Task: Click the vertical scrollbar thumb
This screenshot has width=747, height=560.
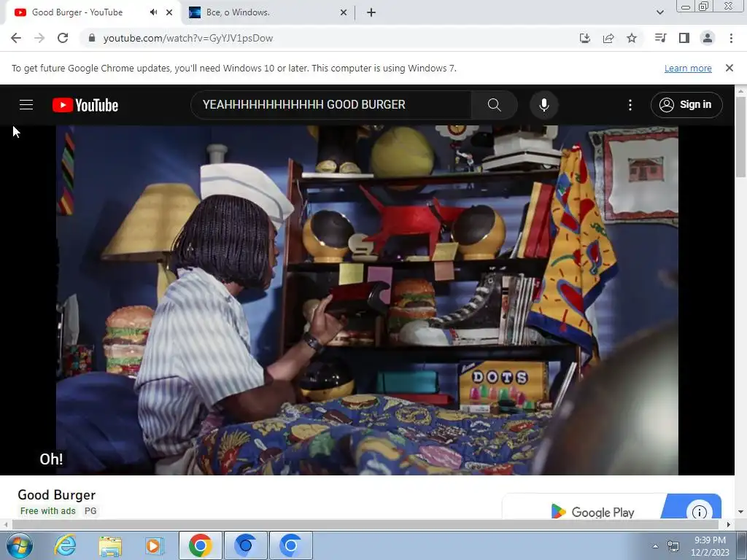Action: point(741,136)
